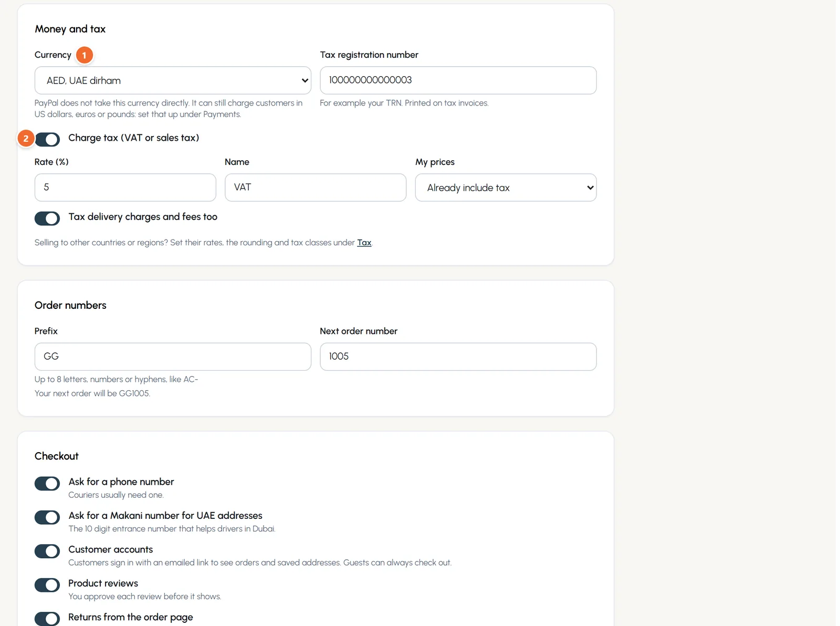Click the Tax registration number field
This screenshot has height=626, width=840.
pyautogui.click(x=458, y=80)
